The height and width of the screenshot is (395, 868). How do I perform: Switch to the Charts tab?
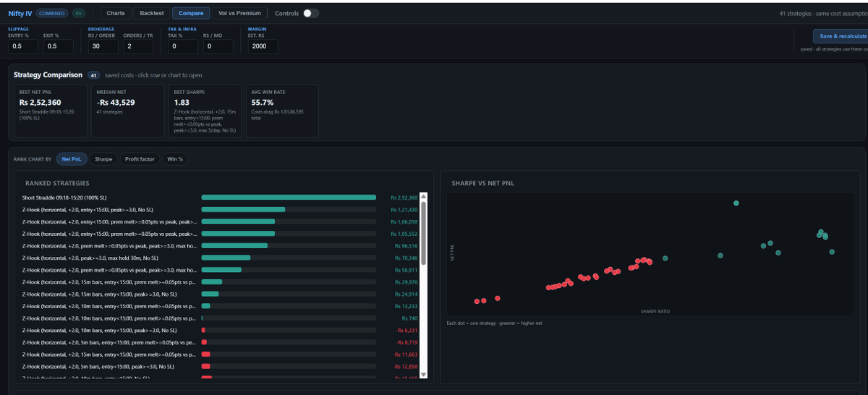pos(115,13)
